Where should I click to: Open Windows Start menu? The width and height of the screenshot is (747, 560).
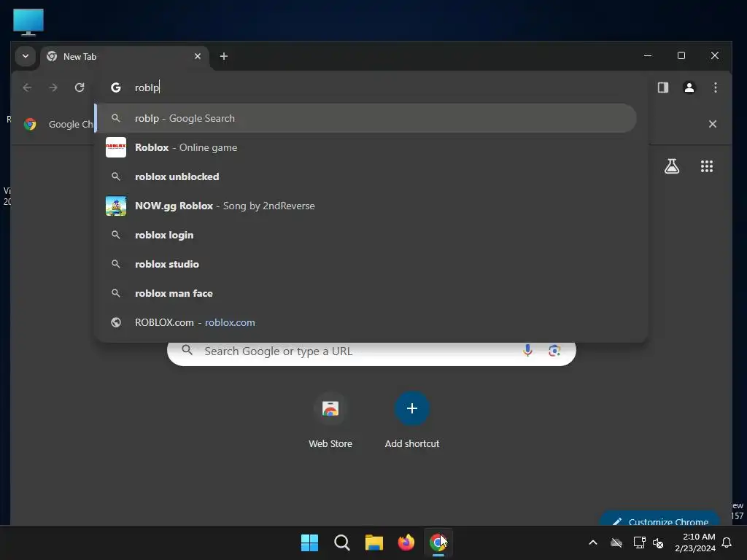[309, 542]
